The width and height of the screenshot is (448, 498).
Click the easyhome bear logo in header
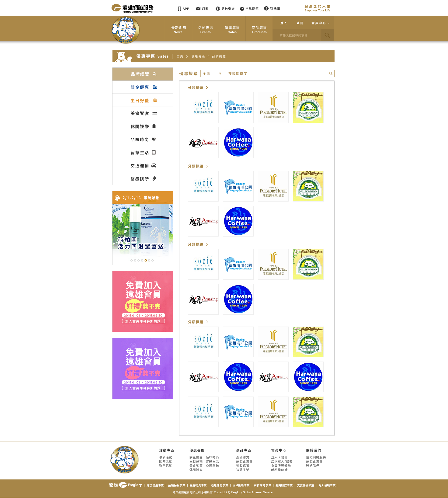126,30
